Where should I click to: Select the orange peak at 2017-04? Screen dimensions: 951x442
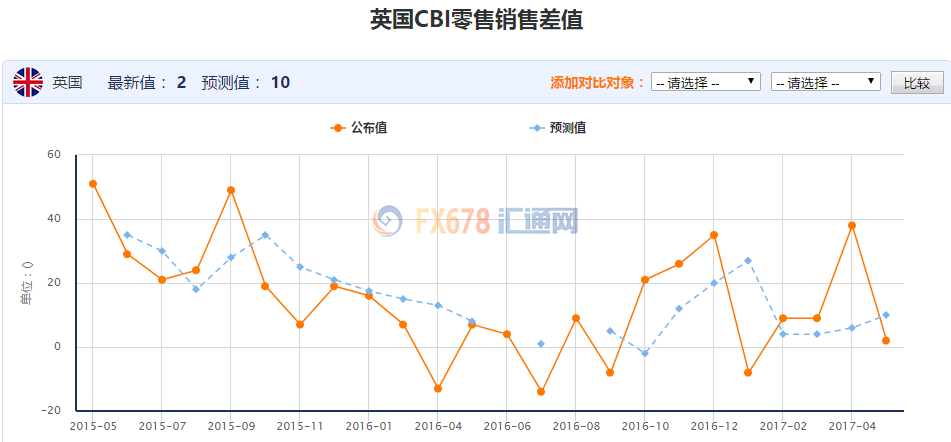tap(852, 225)
